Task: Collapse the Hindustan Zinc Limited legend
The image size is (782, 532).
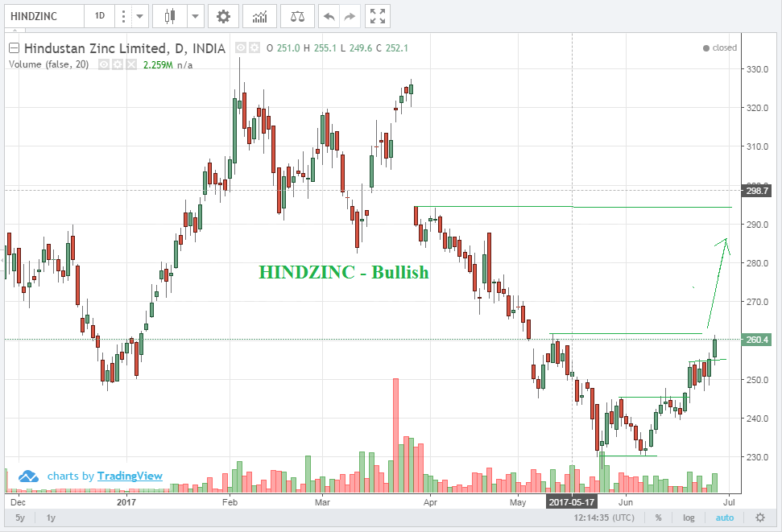Action: 14,47
